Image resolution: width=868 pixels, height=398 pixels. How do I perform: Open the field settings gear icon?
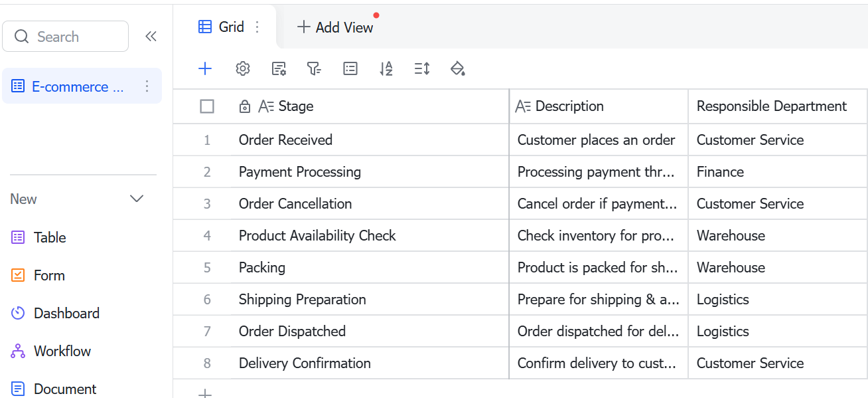click(243, 68)
